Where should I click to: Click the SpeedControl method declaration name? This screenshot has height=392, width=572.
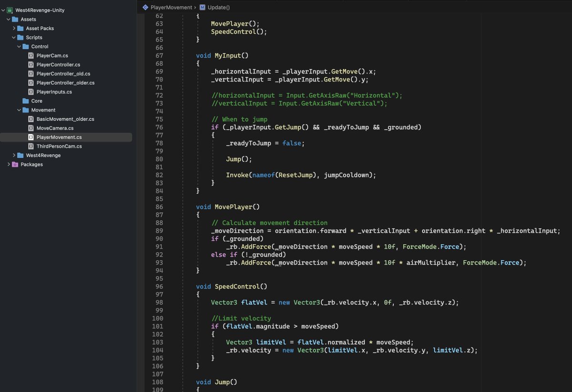pos(237,287)
